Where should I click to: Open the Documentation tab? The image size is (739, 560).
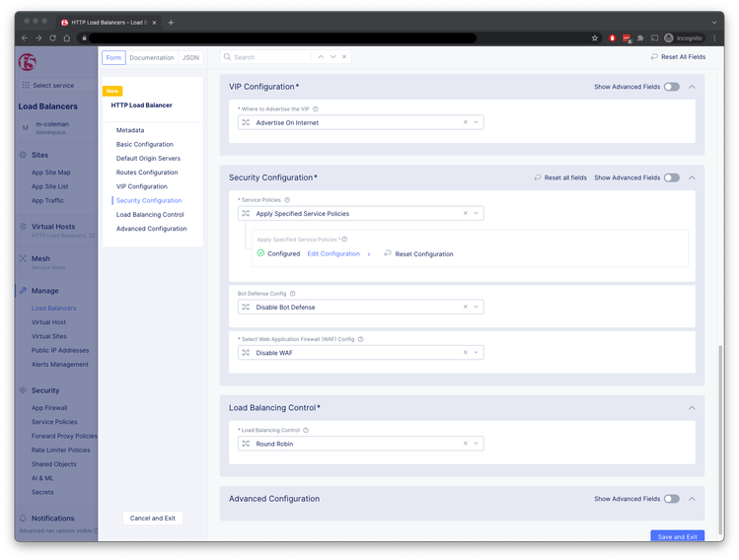pos(151,58)
